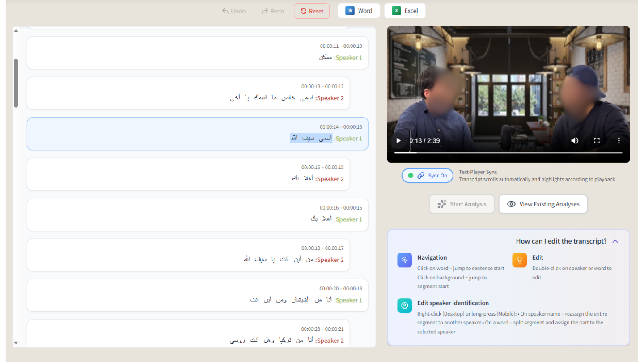This screenshot has width=644, height=362.
Task: Toggle Sync On text-player sync
Action: pyautogui.click(x=427, y=176)
